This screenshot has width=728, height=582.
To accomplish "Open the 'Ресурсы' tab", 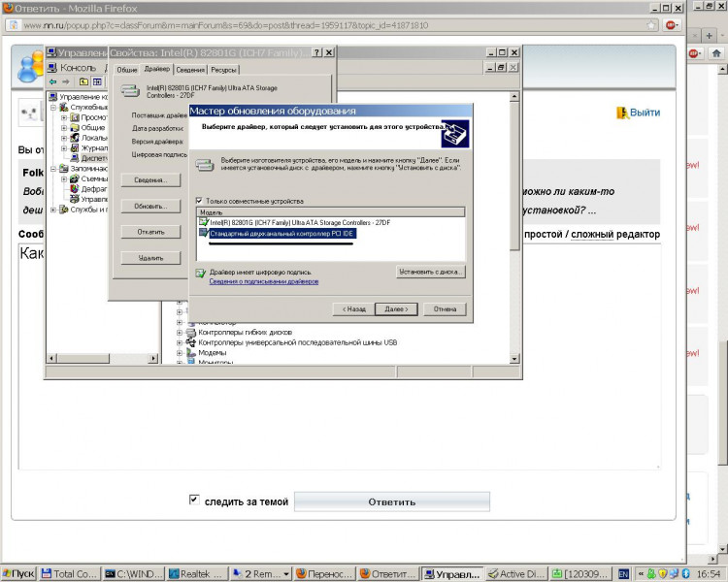I will (x=223, y=70).
